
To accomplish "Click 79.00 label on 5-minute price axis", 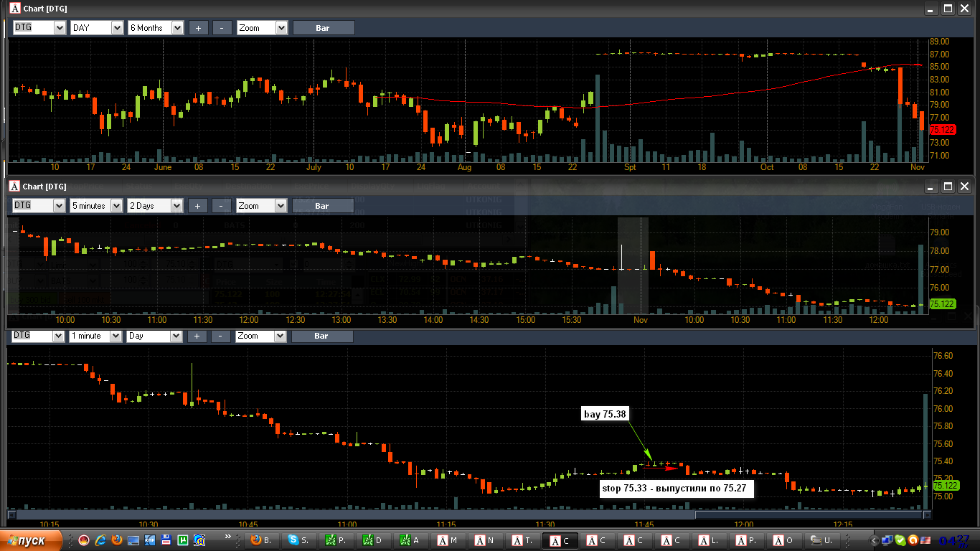I will tap(940, 232).
